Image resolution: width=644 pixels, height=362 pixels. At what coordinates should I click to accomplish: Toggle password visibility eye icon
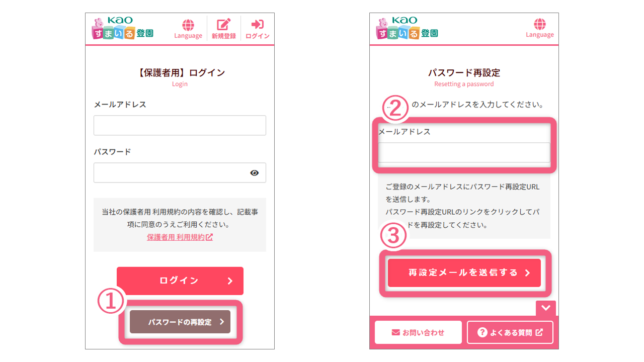click(x=255, y=173)
